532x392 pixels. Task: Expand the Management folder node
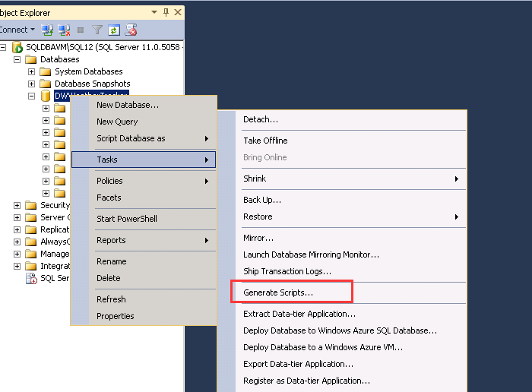pos(17,254)
